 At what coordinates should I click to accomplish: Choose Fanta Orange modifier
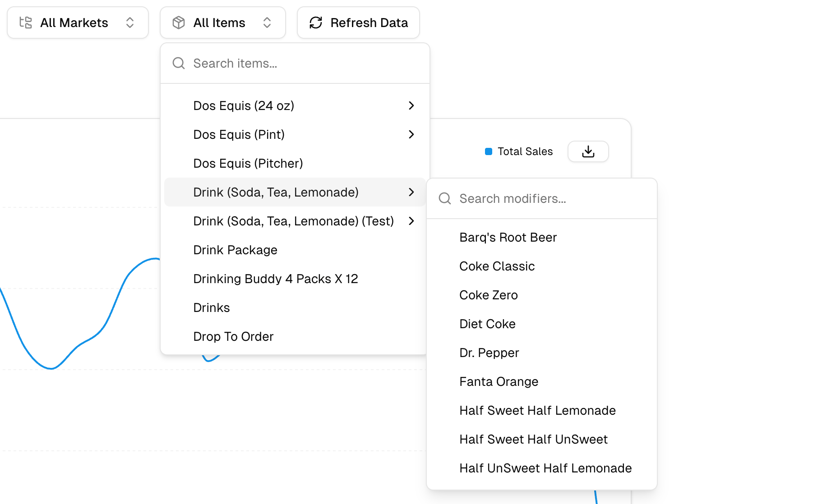(x=542, y=381)
